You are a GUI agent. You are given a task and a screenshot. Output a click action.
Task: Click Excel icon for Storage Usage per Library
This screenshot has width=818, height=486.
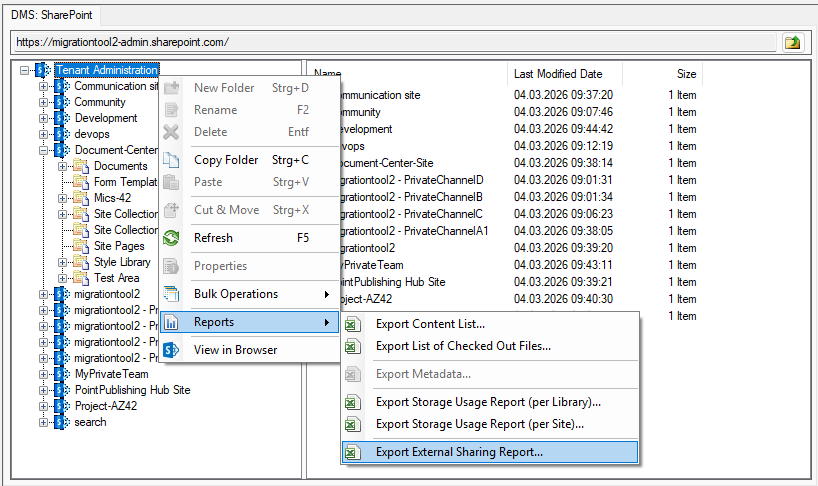[353, 402]
